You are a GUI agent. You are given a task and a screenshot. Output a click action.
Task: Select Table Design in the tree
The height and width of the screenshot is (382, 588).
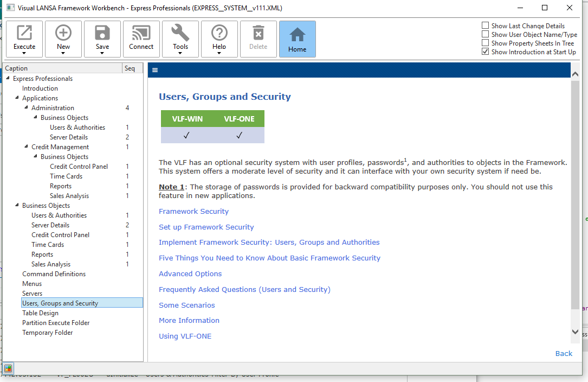click(x=40, y=313)
